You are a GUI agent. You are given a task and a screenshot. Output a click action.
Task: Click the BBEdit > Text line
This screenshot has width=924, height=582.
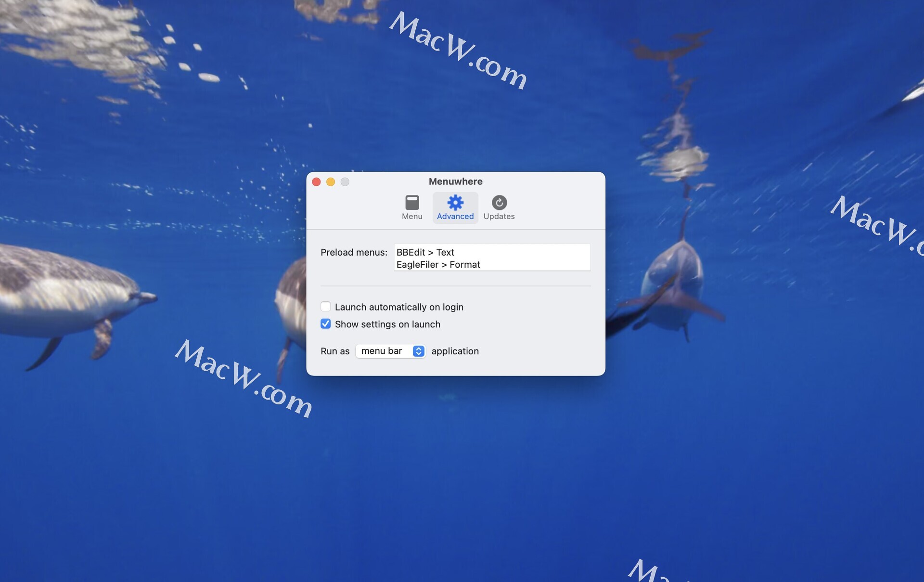point(425,252)
